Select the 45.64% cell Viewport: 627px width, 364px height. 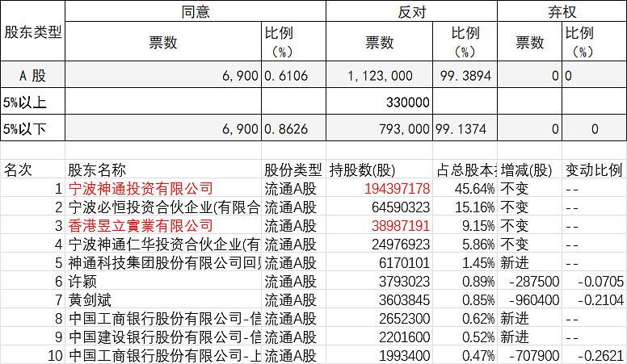click(x=465, y=188)
